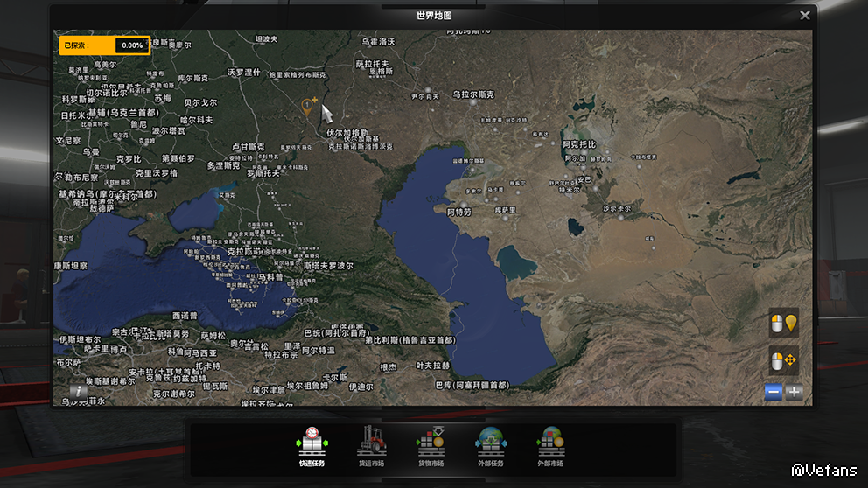Select 乌拉尔斯克 city on the map
Screen dimensions: 868x488
tap(473, 94)
